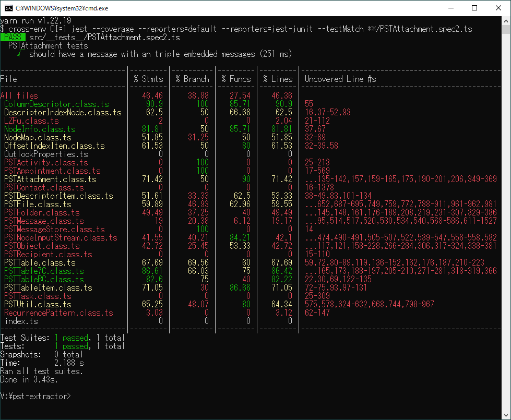Image resolution: width=511 pixels, height=420 pixels.
Task: Click PSTTableItem.class.ts file name
Action: (48, 287)
